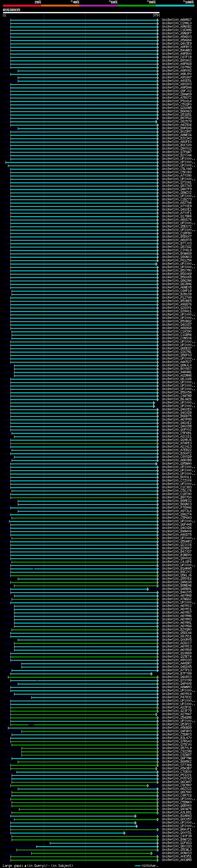Click the orange ~40% identity legend segment
Screen dimensions: 197x868
coord(60,6)
